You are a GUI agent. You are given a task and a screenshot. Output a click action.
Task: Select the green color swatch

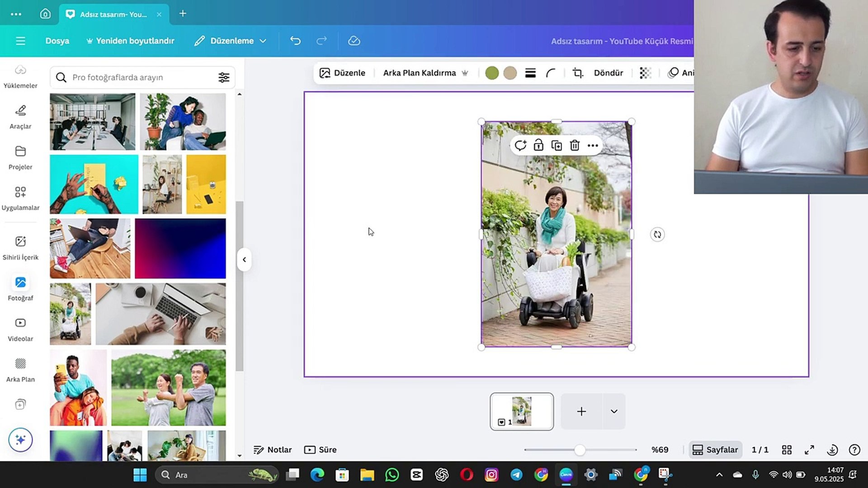click(492, 73)
